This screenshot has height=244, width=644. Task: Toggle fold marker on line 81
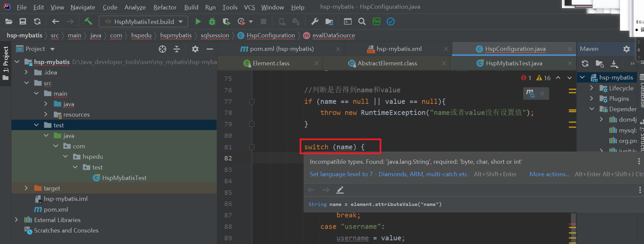(x=251, y=147)
